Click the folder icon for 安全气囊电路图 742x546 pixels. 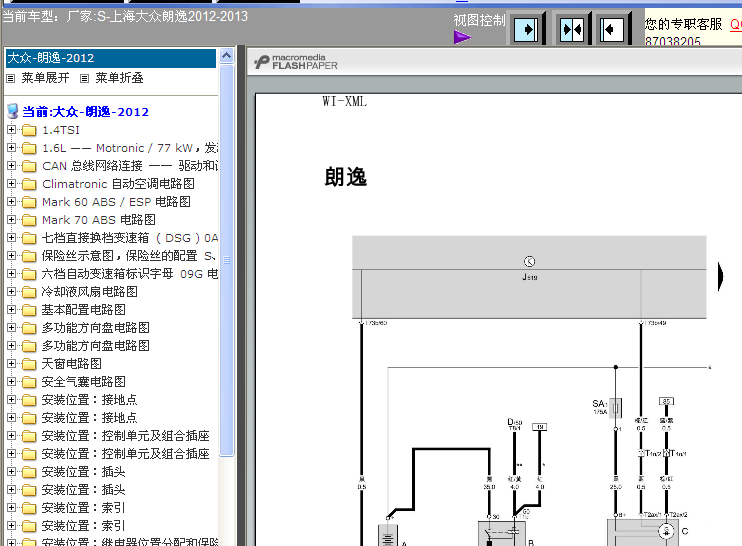pyautogui.click(x=29, y=382)
